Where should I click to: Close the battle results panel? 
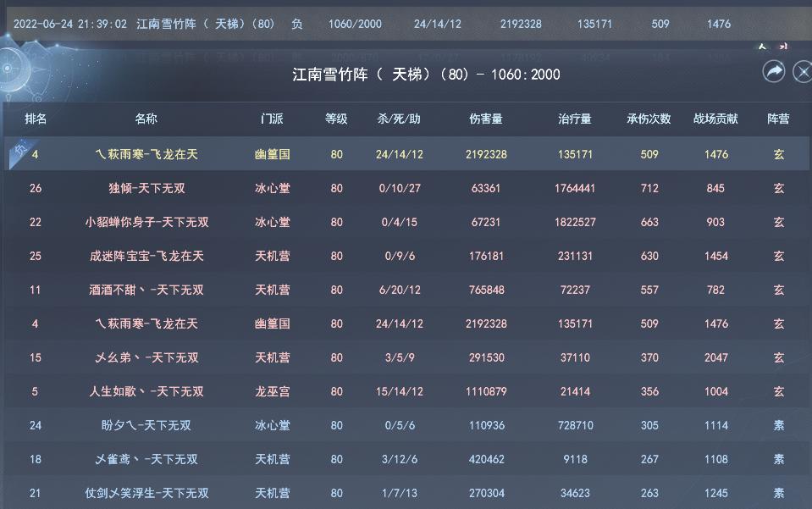click(803, 71)
